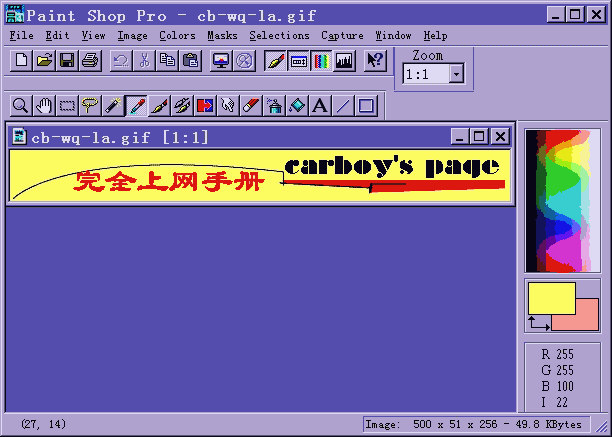Click the rainbow color picker palette

click(x=562, y=201)
